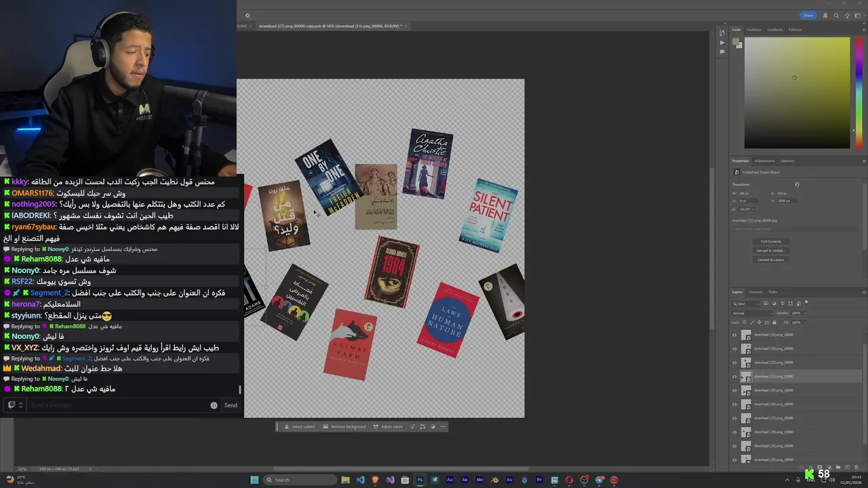Open the Fill slider dropdown
868x488 pixels.
[805, 323]
